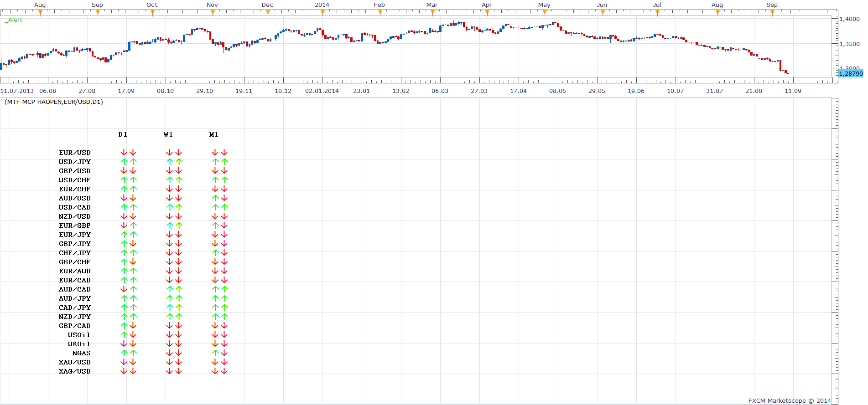The image size is (868, 405).
Task: Click the AUD/USD row label
Action: click(75, 198)
